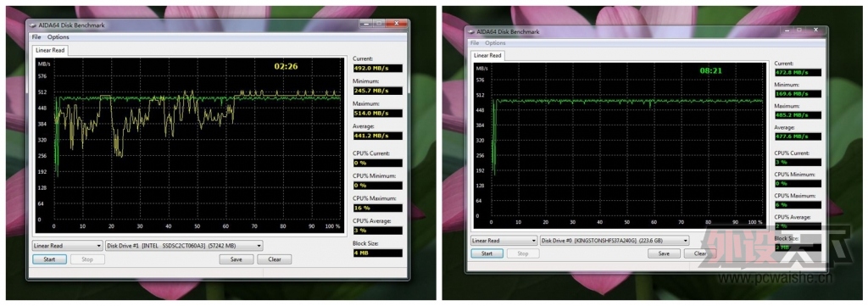868x306 pixels.
Task: Select Linear Read tab in left window
Action: (x=50, y=50)
